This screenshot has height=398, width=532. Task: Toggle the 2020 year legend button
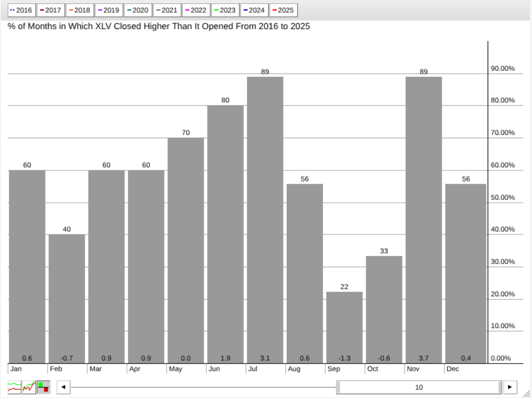pos(138,10)
